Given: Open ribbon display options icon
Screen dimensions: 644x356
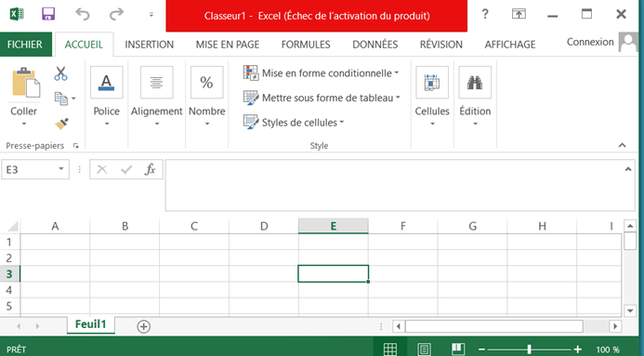Looking at the screenshot, I should pos(519,14).
